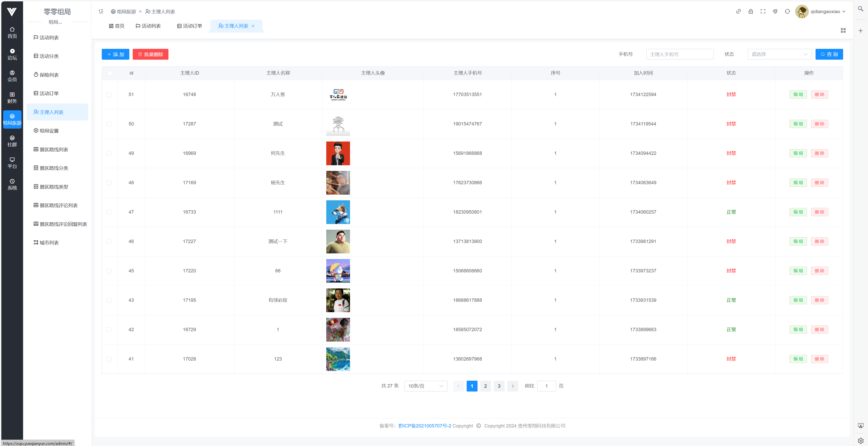The width and height of the screenshot is (868, 446).
Task: Click the link icon in the header
Action: click(738, 12)
